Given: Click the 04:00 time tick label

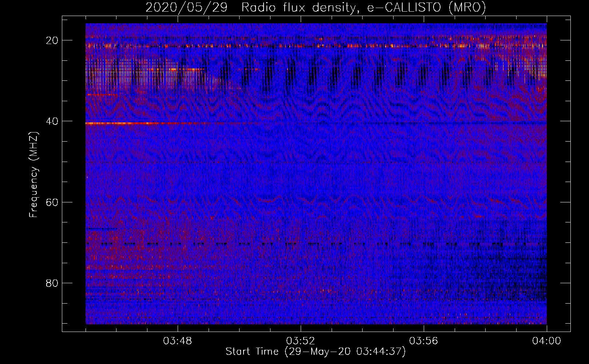Looking at the screenshot, I should [547, 341].
